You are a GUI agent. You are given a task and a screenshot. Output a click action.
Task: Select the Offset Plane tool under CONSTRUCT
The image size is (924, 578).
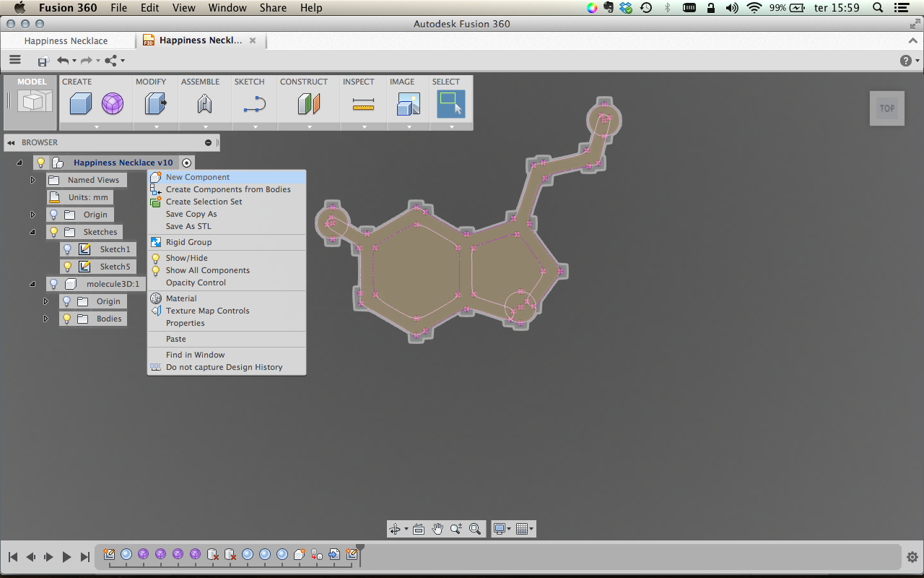click(309, 105)
